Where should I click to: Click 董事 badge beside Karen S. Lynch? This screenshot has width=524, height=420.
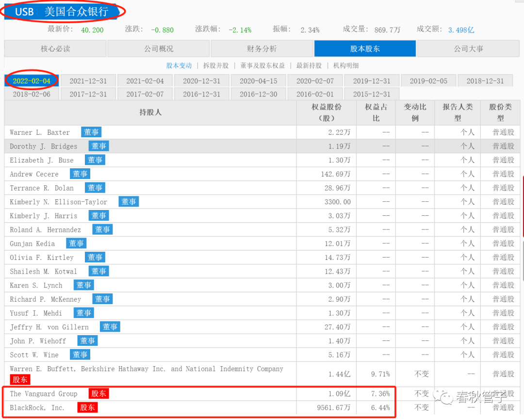click(x=83, y=285)
